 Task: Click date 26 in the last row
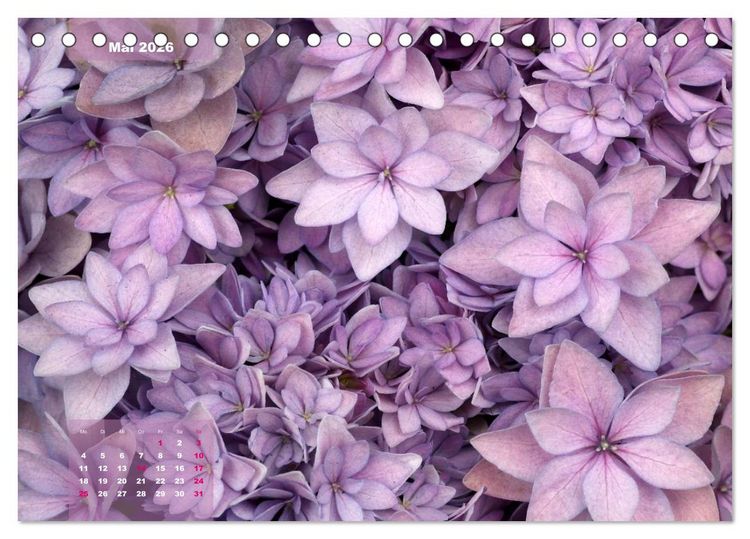coord(103,494)
